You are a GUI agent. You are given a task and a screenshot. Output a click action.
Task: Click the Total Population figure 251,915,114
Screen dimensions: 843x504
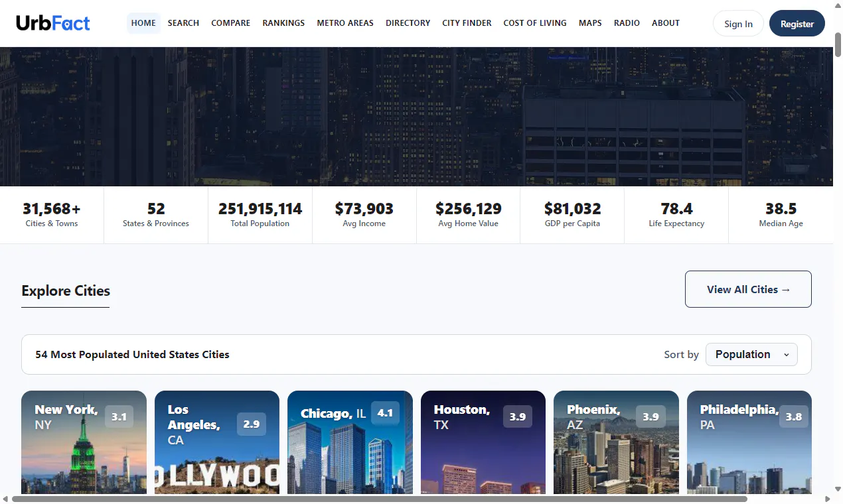coord(260,209)
